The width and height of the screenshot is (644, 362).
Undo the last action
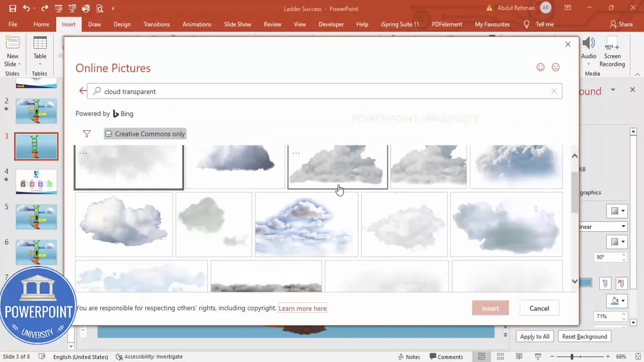pos(26,9)
